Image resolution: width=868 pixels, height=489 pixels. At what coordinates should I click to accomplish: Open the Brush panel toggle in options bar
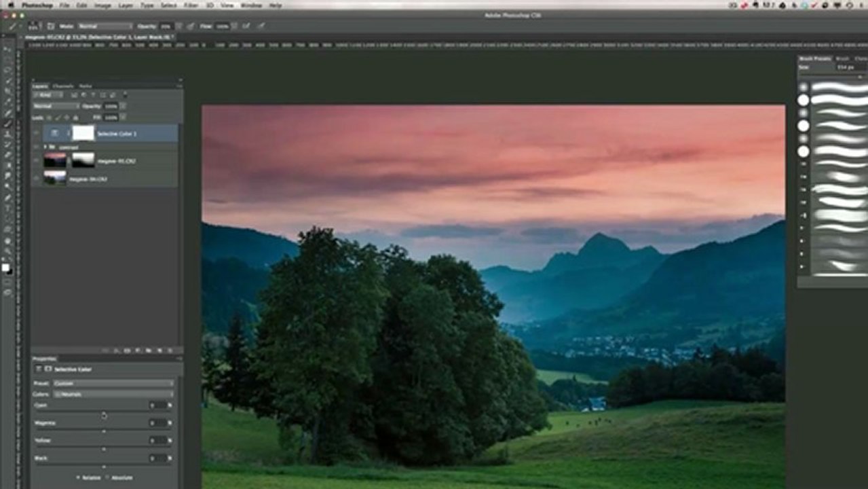51,26
